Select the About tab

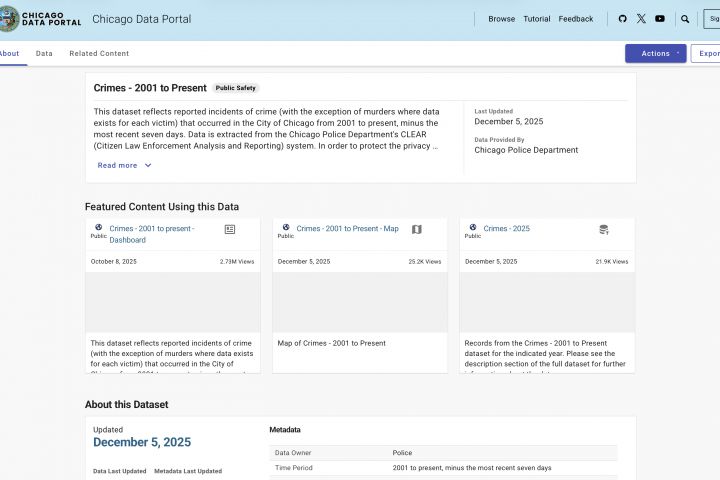click(9, 53)
